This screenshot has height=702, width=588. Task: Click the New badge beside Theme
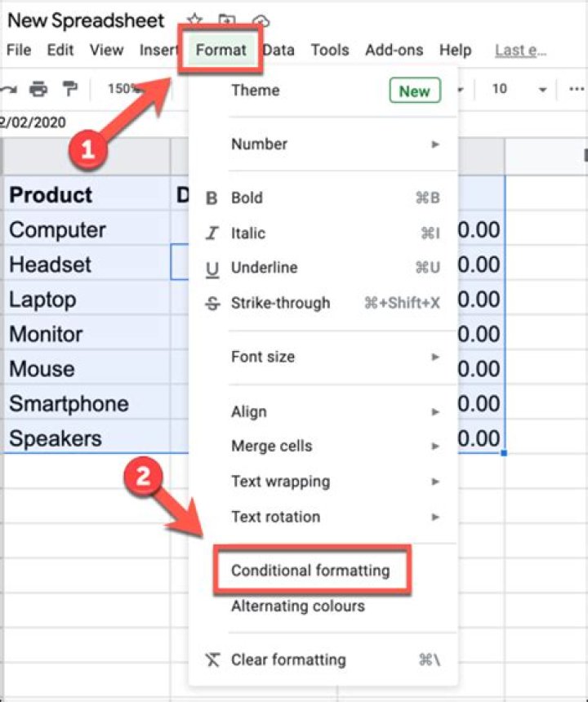(x=415, y=91)
